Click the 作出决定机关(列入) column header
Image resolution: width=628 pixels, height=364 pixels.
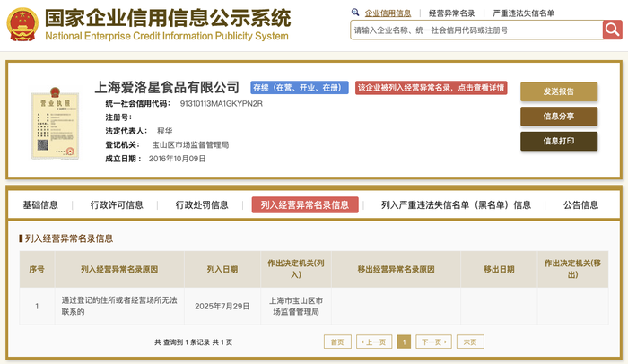coord(296,269)
